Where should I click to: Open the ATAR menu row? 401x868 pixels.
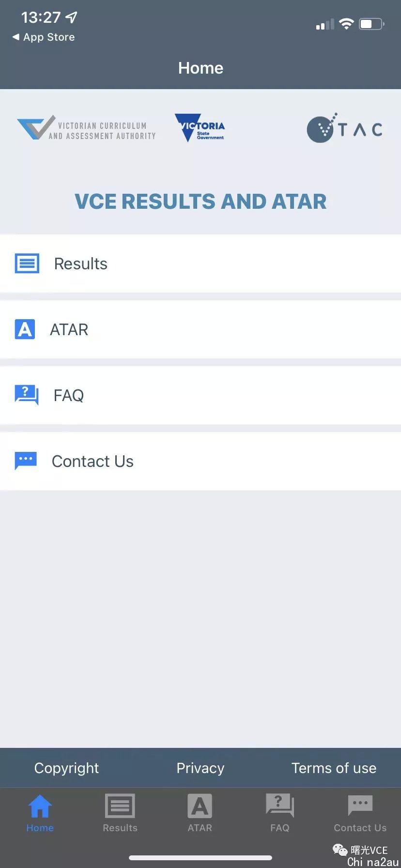point(200,329)
